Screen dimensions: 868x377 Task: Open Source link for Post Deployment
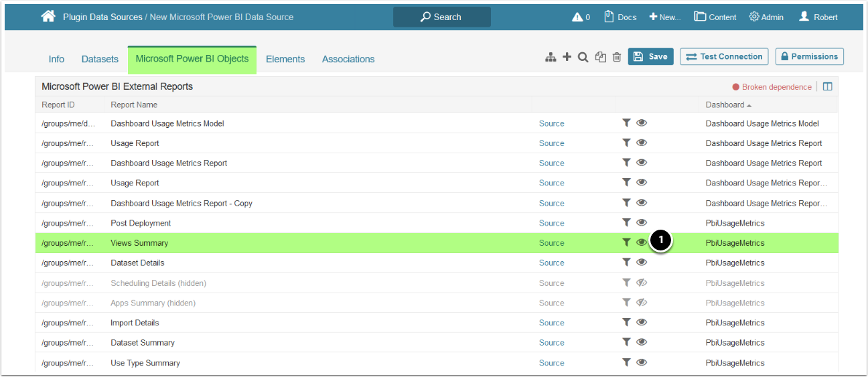pyautogui.click(x=552, y=223)
